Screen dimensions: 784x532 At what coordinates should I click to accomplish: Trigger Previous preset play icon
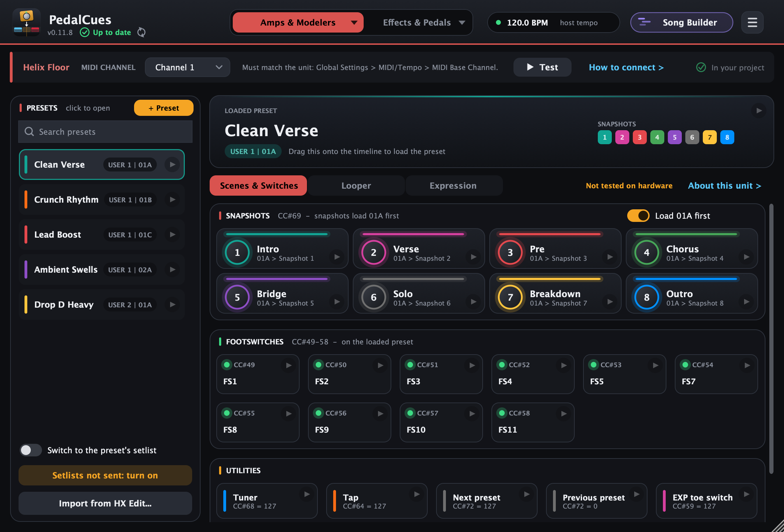(x=637, y=494)
